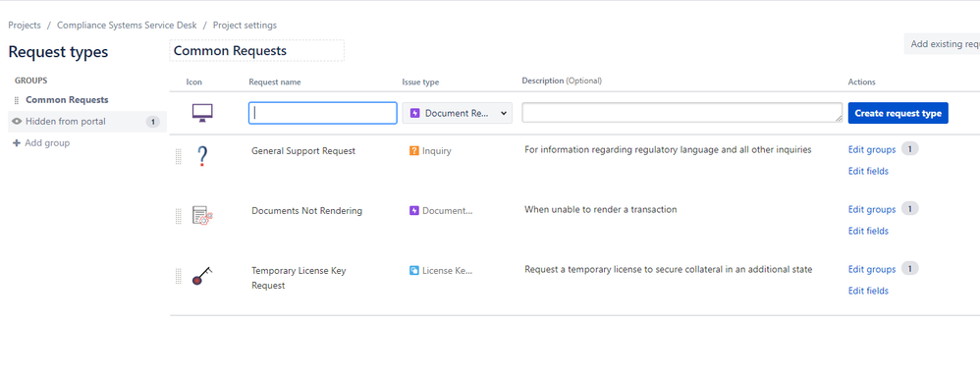Image resolution: width=980 pixels, height=378 pixels.
Task: Click Edit groups for Temporary License Key Request
Action: point(872,269)
